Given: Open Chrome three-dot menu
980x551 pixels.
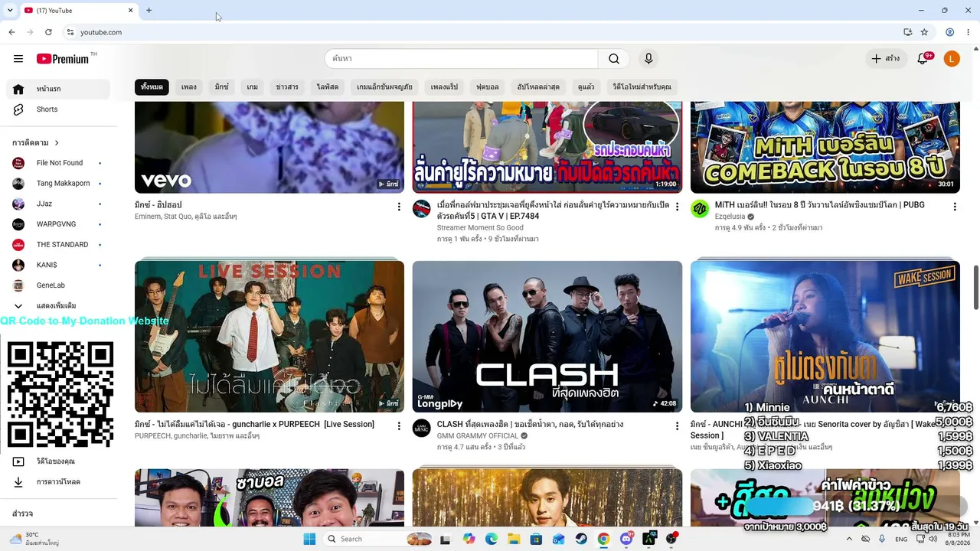Looking at the screenshot, I should (x=968, y=32).
